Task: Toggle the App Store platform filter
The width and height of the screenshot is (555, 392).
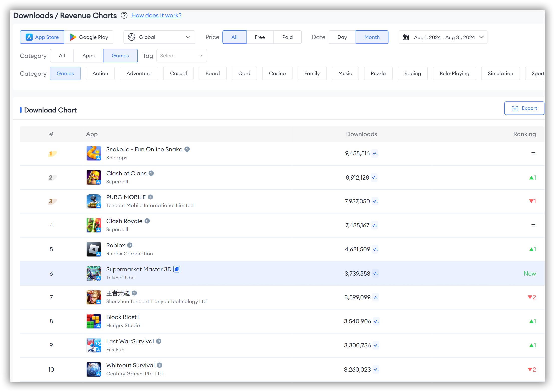Action: click(42, 37)
